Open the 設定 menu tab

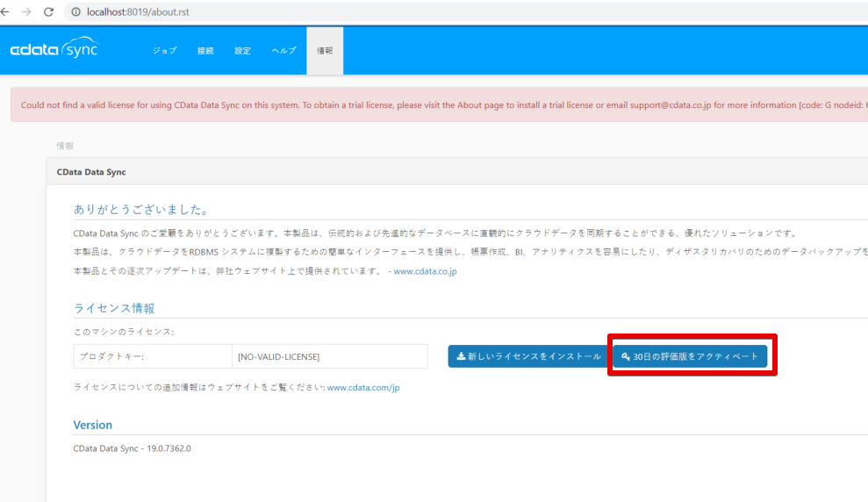point(242,50)
